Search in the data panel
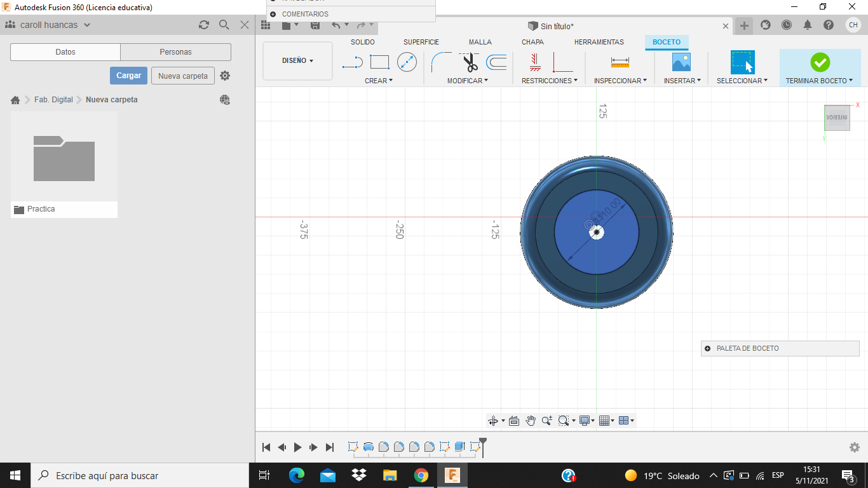This screenshot has width=868, height=488. coord(224,25)
